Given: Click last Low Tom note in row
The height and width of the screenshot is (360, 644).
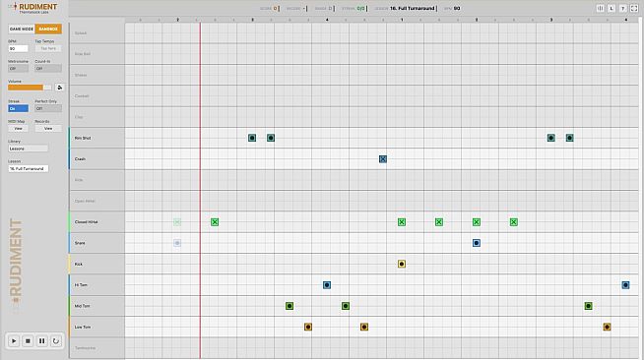Looking at the screenshot, I should click(x=607, y=328).
